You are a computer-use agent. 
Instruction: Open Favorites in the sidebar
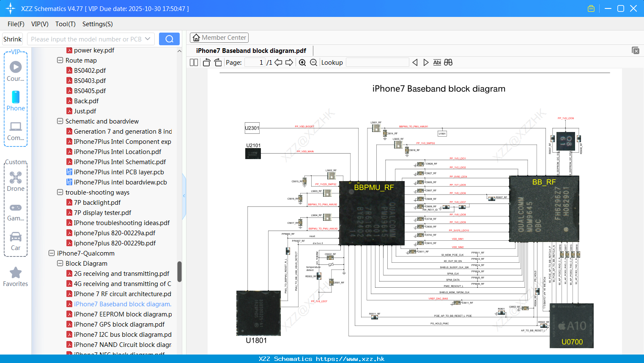(16, 277)
